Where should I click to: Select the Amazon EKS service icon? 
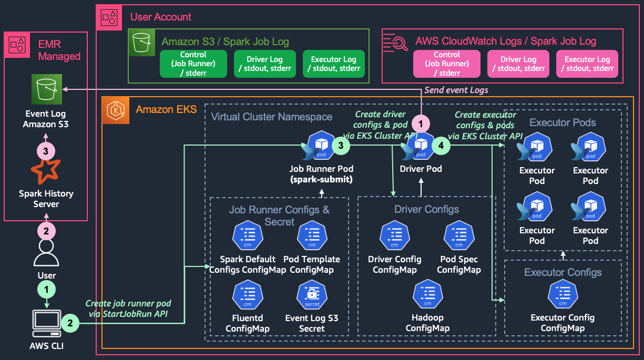115,110
